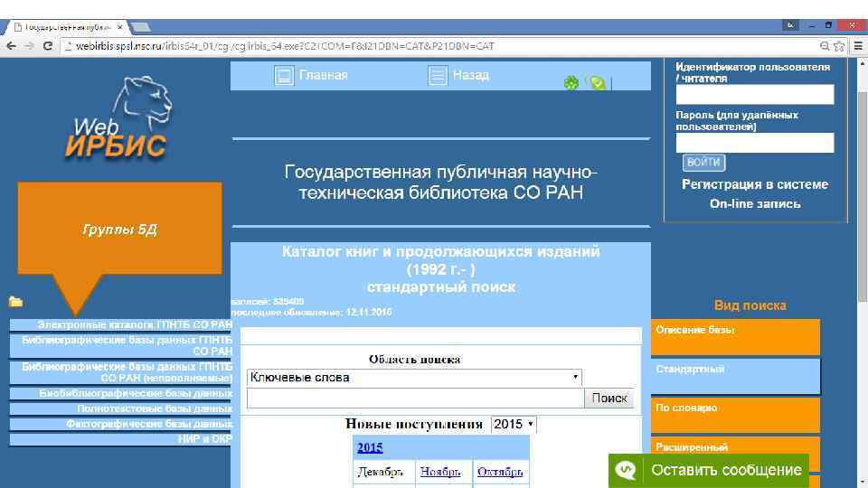The height and width of the screenshot is (488, 868).
Task: Close the current browser tab
Action: coord(120,26)
